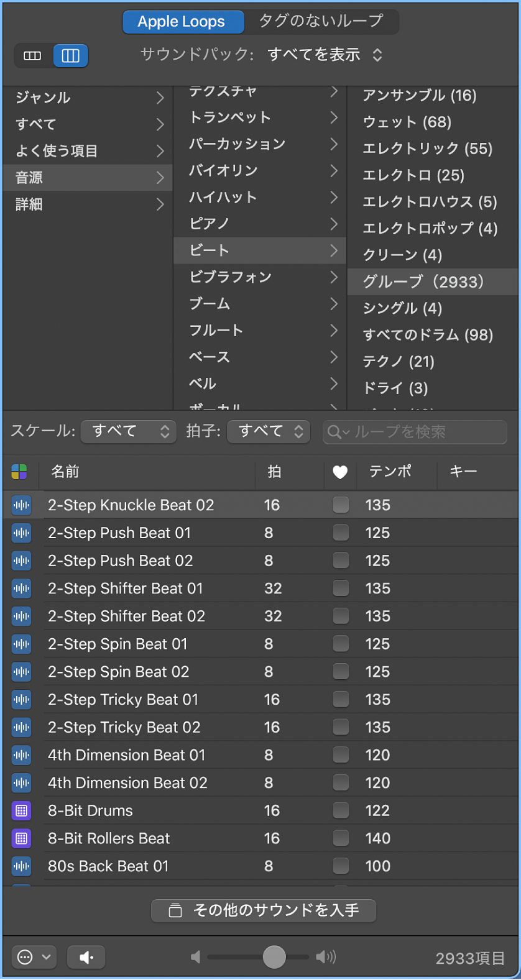Viewport: 521px width, 980px height.
Task: Click pattern loop icon for 8-Bit Rollers Beat
Action: 21,838
